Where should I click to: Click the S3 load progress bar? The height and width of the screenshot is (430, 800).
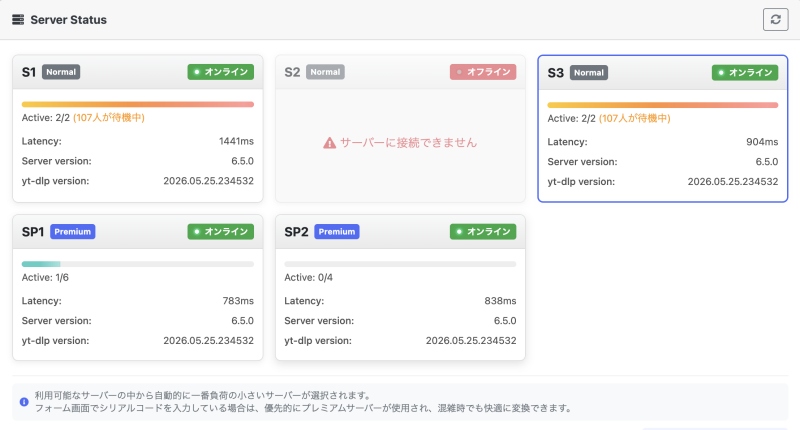[663, 105]
